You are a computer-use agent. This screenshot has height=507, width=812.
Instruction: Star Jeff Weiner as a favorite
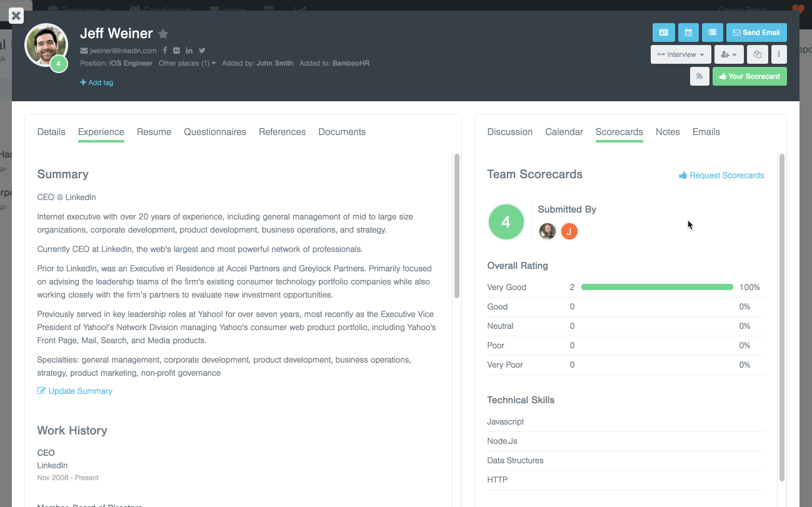(163, 34)
